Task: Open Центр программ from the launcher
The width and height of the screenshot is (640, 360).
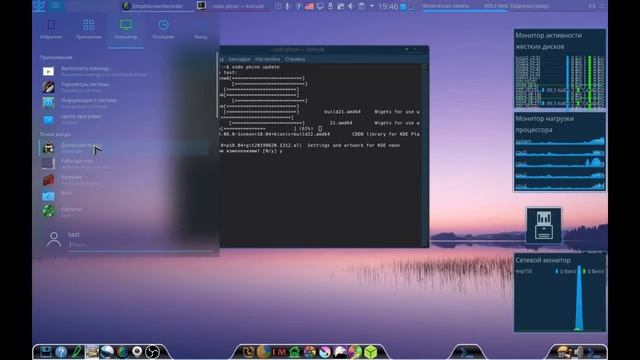Action: [x=124, y=119]
